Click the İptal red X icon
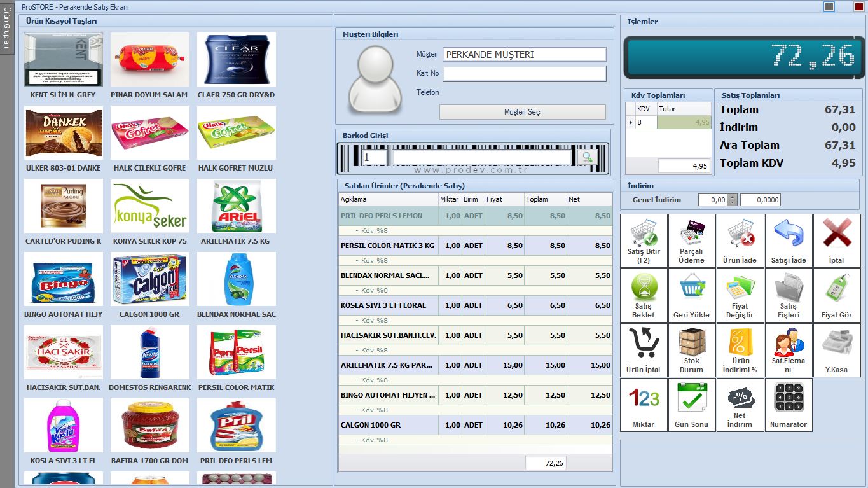The width and height of the screenshot is (868, 488). click(x=837, y=241)
